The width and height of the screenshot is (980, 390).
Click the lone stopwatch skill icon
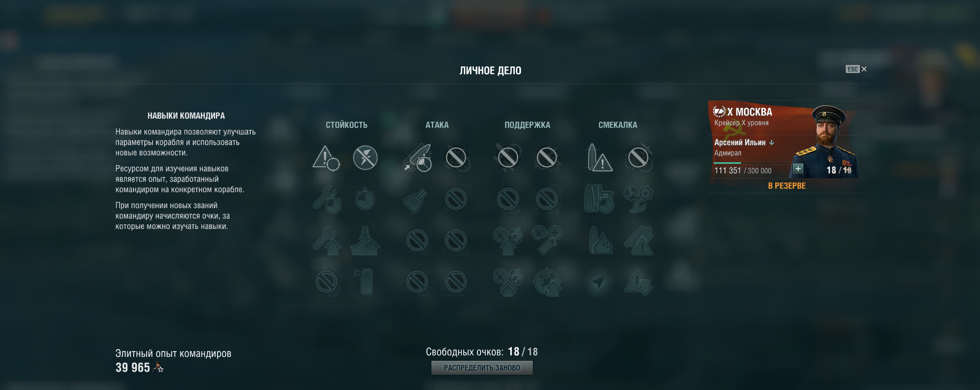[365, 199]
